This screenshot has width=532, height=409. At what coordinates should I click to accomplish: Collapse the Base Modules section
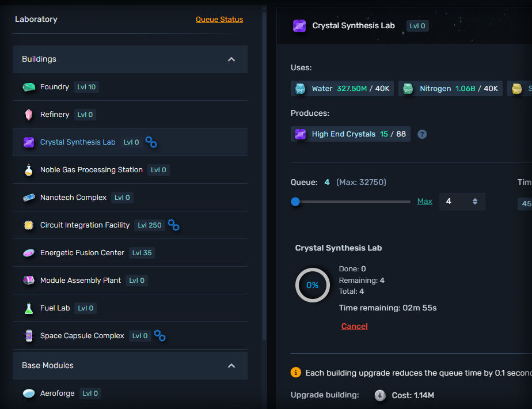coord(231,366)
